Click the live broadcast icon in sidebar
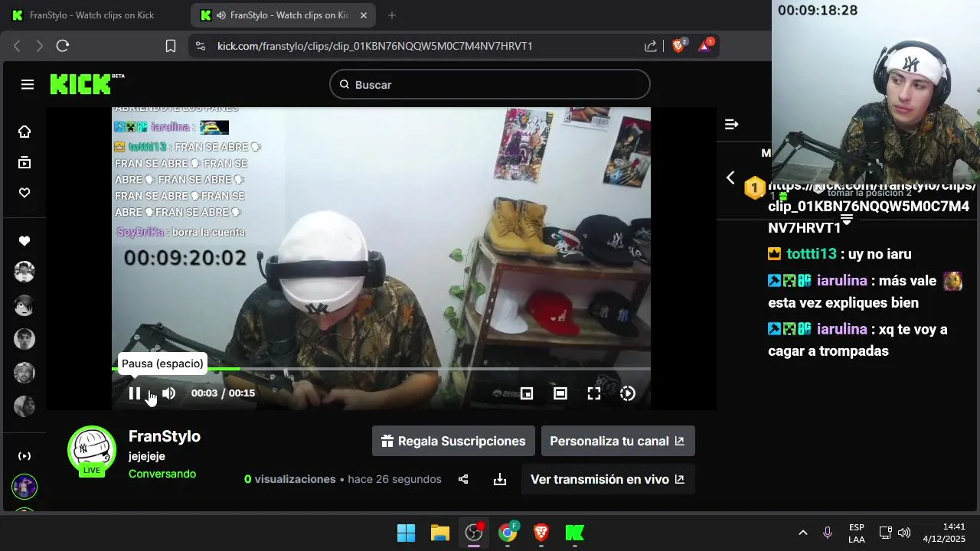980x551 pixels. [x=24, y=456]
